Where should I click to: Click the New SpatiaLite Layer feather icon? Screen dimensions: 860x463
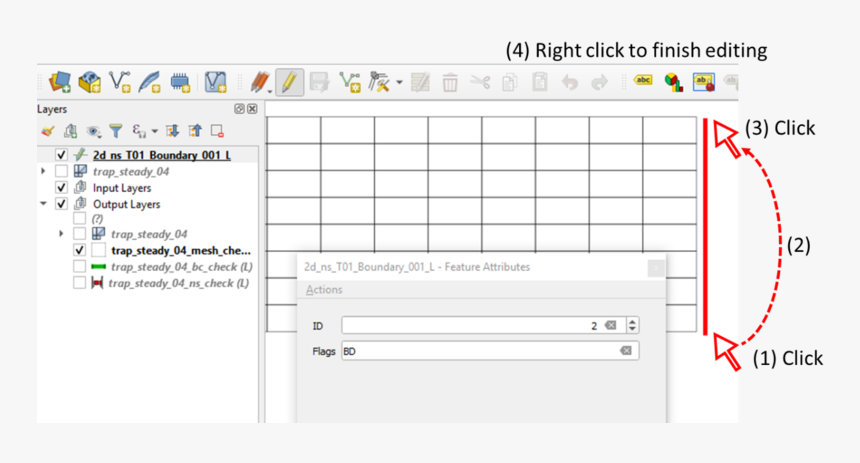tap(149, 82)
